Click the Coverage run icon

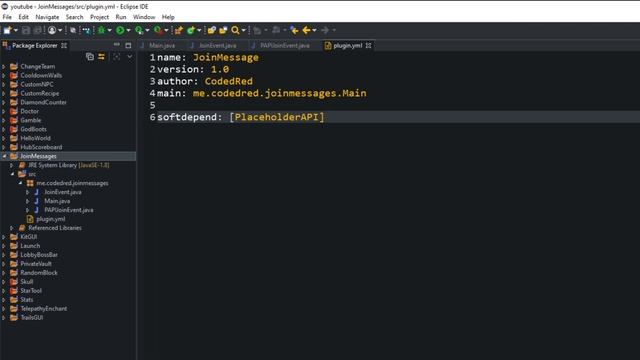click(x=139, y=30)
